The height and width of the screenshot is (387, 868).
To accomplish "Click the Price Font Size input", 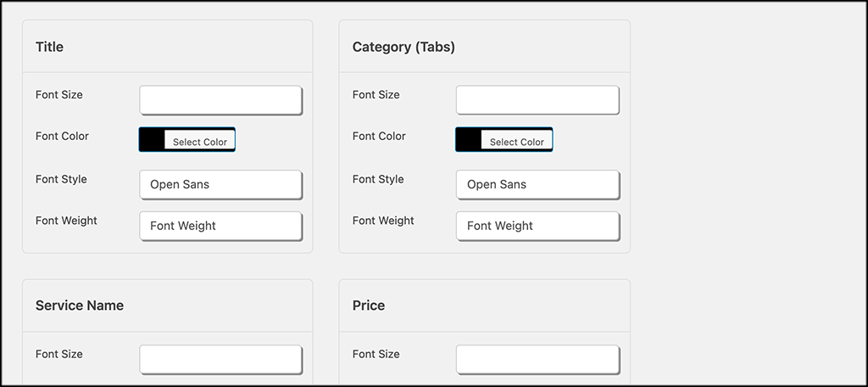I will pos(537,359).
